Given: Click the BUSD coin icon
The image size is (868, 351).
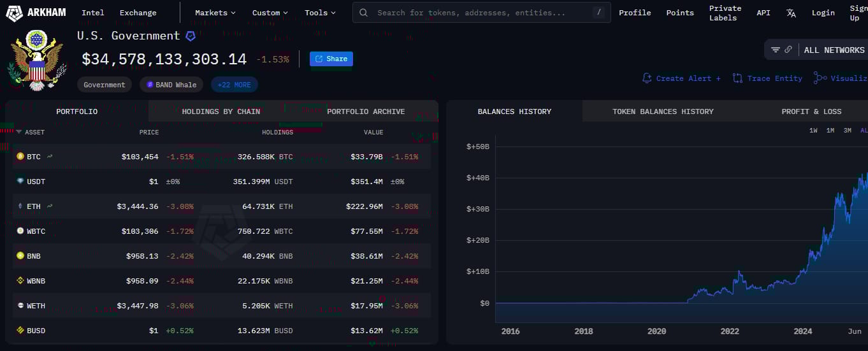Looking at the screenshot, I should pyautogui.click(x=20, y=330).
